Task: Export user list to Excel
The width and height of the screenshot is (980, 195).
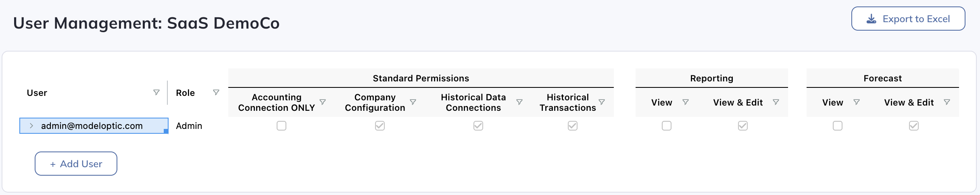Action: point(908,19)
